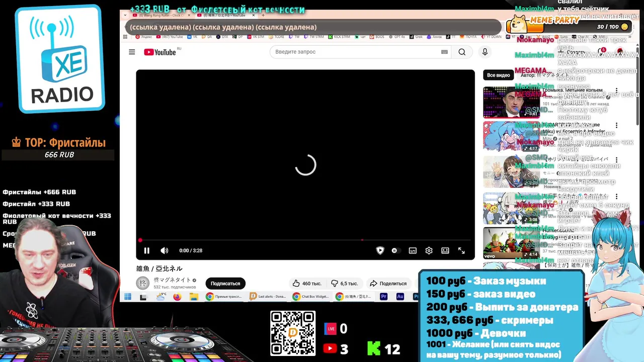
Task: Like the video with 460 тыс.
Action: pos(307,284)
